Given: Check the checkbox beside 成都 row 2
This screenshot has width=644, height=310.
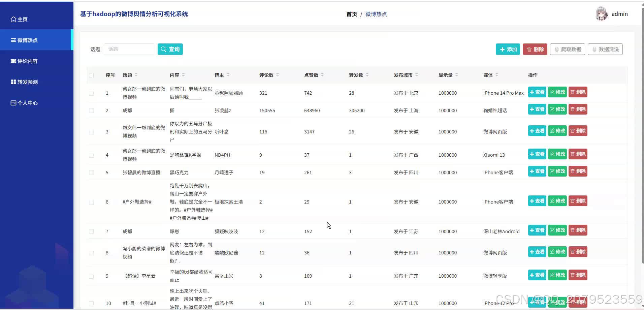Looking at the screenshot, I should point(91,110).
